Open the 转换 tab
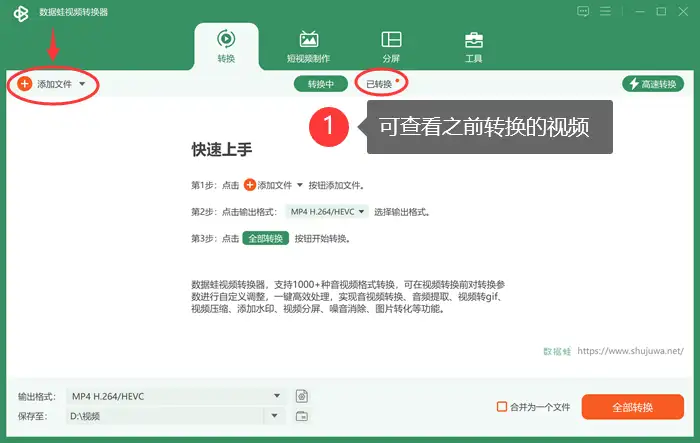 (226, 46)
